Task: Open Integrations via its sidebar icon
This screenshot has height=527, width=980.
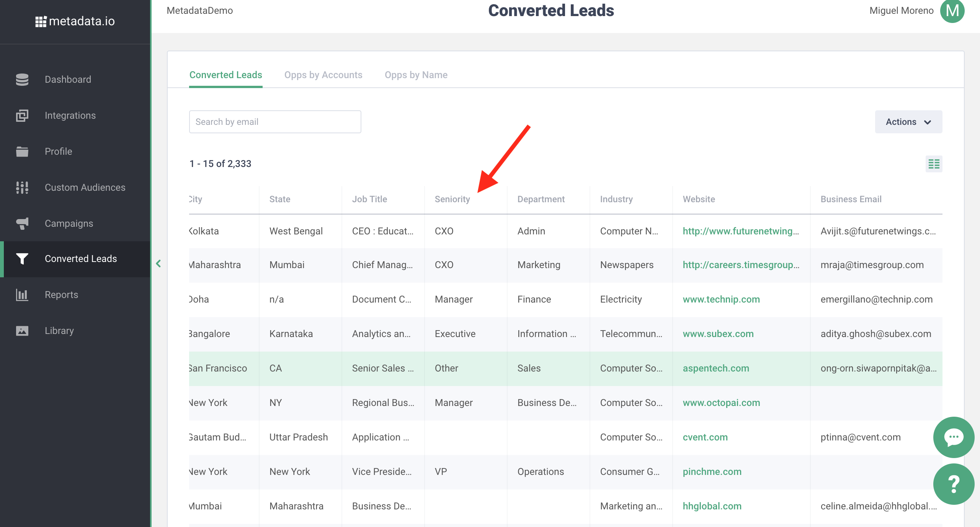Action: point(22,115)
